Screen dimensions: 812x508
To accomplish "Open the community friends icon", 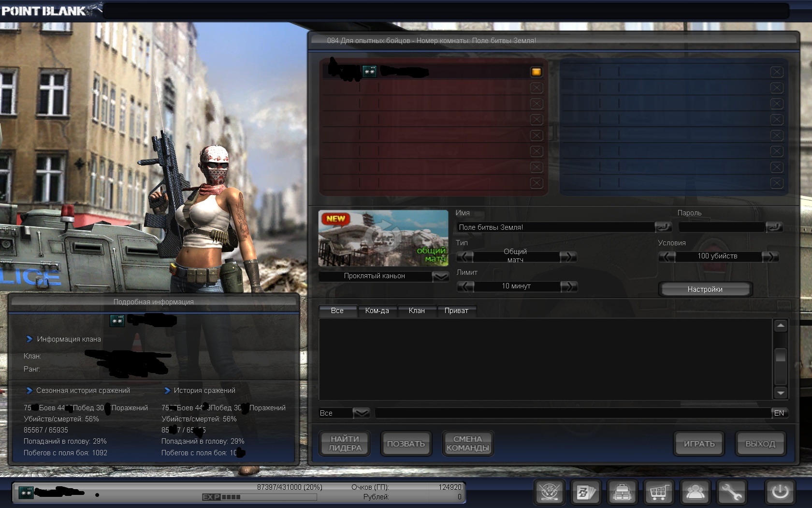I will [x=695, y=493].
